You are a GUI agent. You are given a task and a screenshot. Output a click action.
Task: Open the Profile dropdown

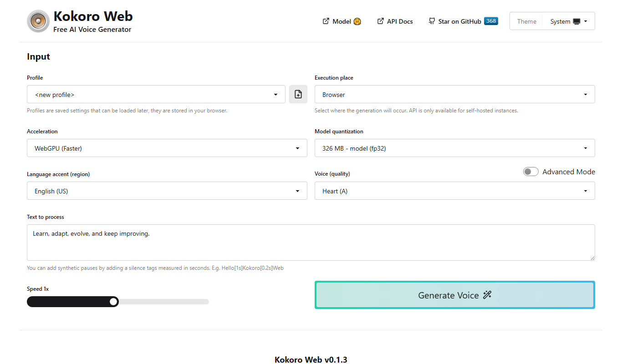pos(156,94)
